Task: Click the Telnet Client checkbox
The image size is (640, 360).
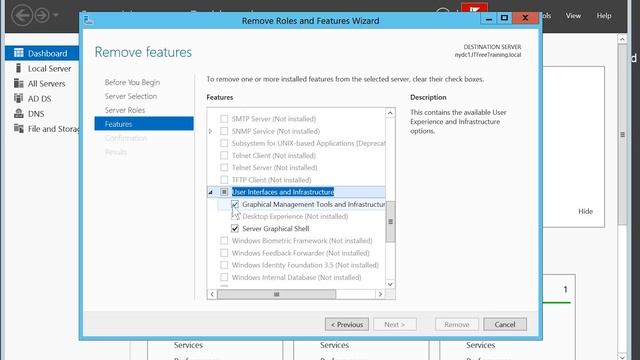Action: pyautogui.click(x=224, y=156)
